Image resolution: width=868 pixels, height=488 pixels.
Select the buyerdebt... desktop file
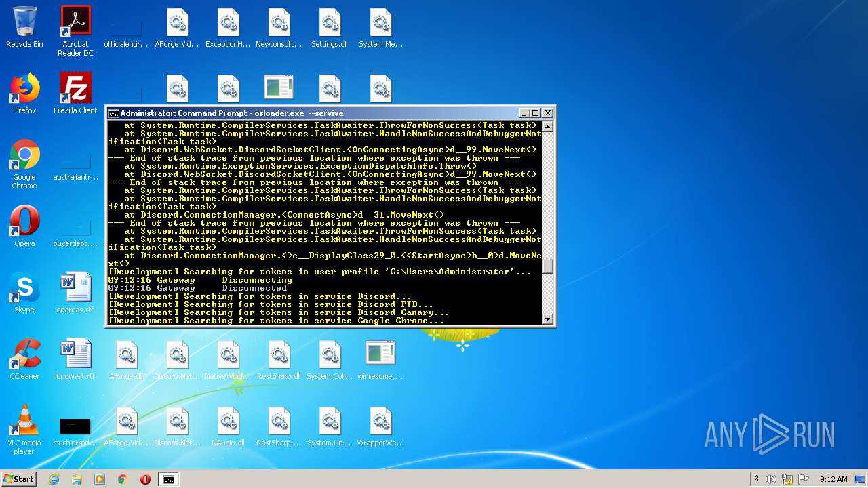coord(75,230)
